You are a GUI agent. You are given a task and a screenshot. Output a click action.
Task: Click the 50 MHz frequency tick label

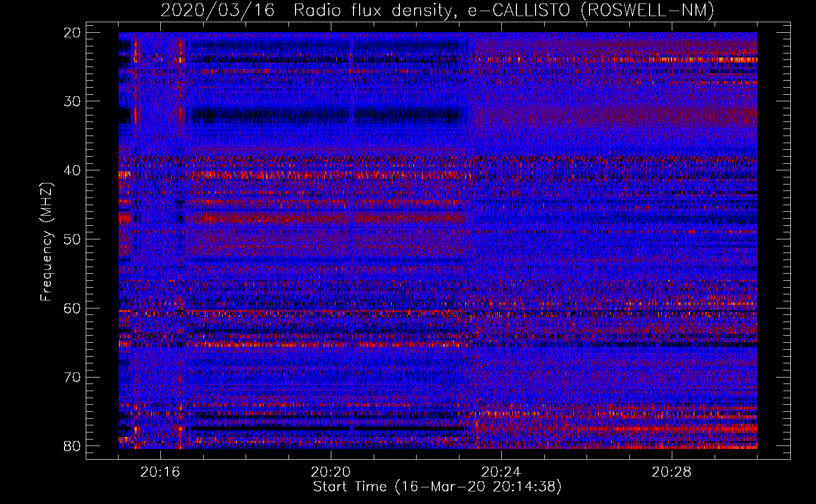pyautogui.click(x=73, y=239)
